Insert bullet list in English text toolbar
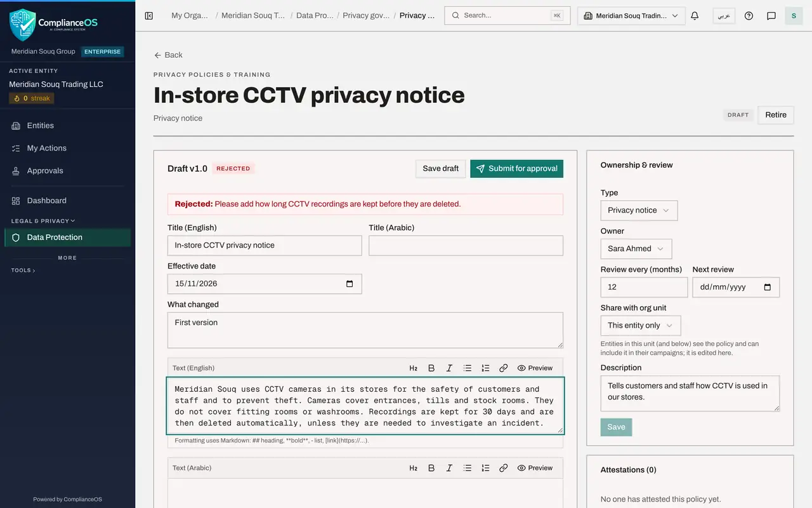 coord(468,368)
